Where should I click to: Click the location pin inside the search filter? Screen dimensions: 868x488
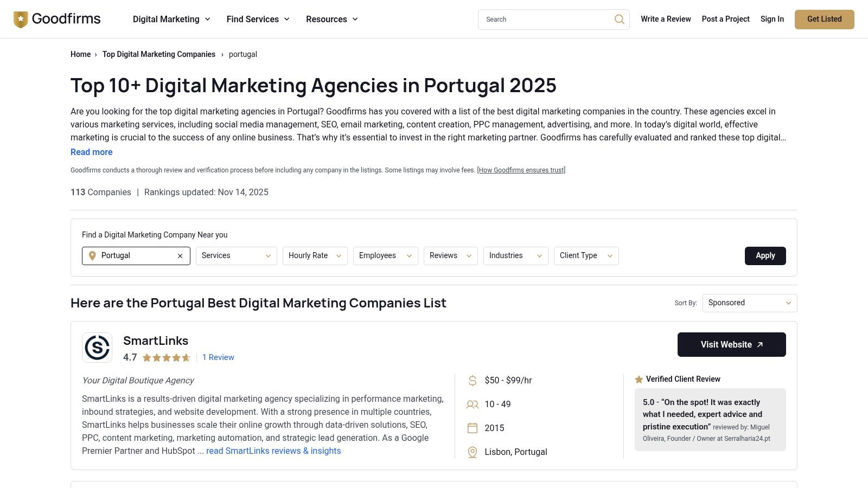pos(92,255)
